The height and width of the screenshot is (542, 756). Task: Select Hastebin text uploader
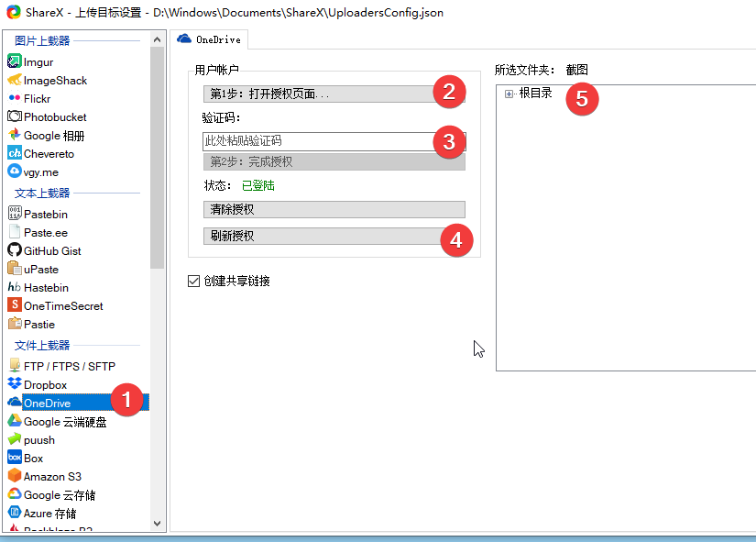click(x=47, y=288)
